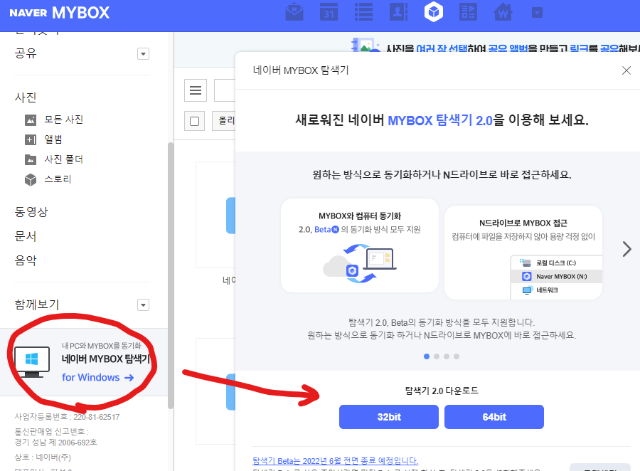Viewport: 640px width, 471px height.
Task: Open the Office document icon in header
Action: pos(468,12)
